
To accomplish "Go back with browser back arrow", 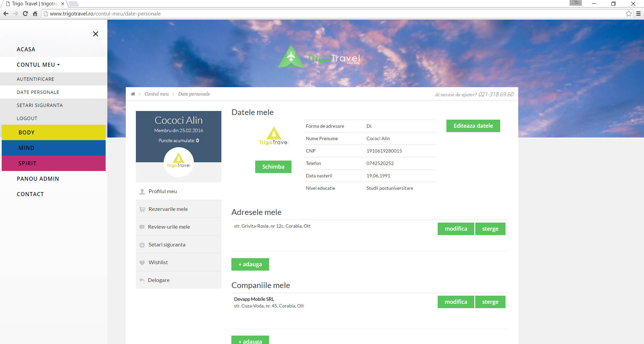I will pyautogui.click(x=6, y=14).
